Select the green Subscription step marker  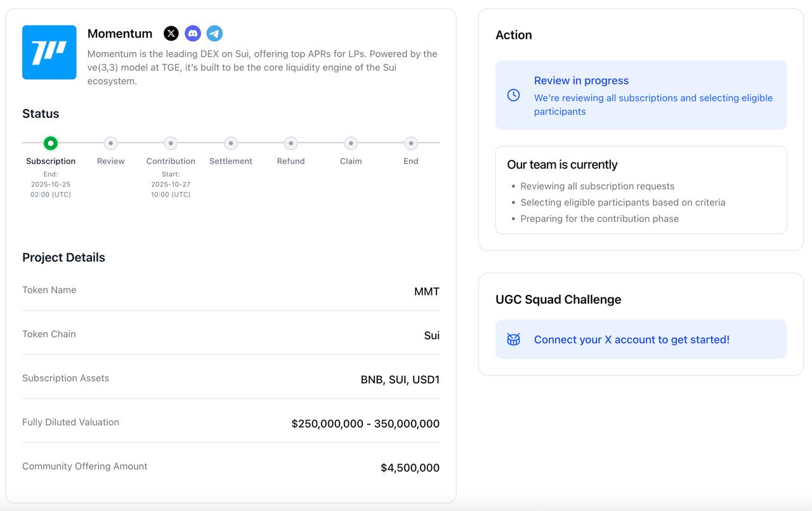click(x=51, y=143)
